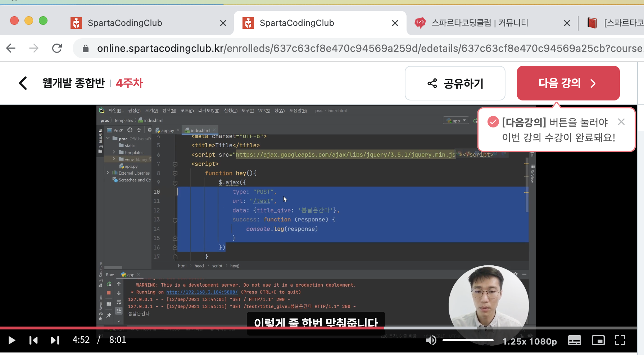This screenshot has height=355, width=644.
Task: Open the [스파르타코 tab on the right
Action: pyautogui.click(x=615, y=23)
